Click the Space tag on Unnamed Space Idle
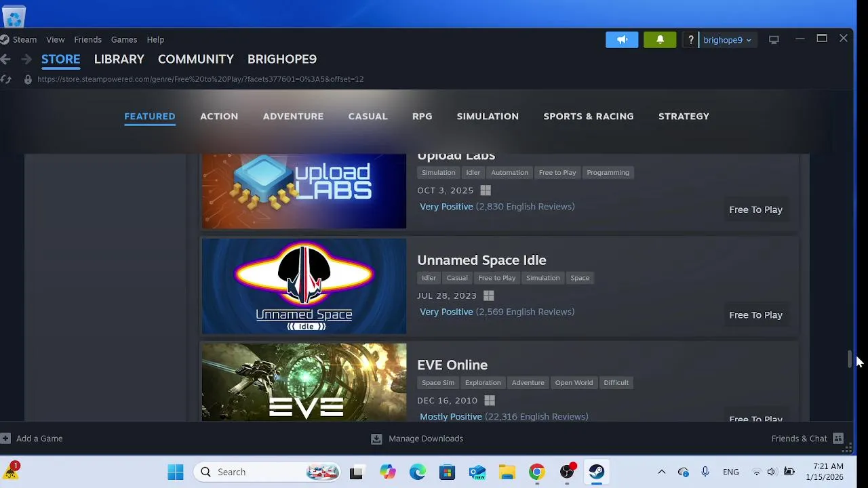This screenshot has height=488, width=868. pos(580,278)
